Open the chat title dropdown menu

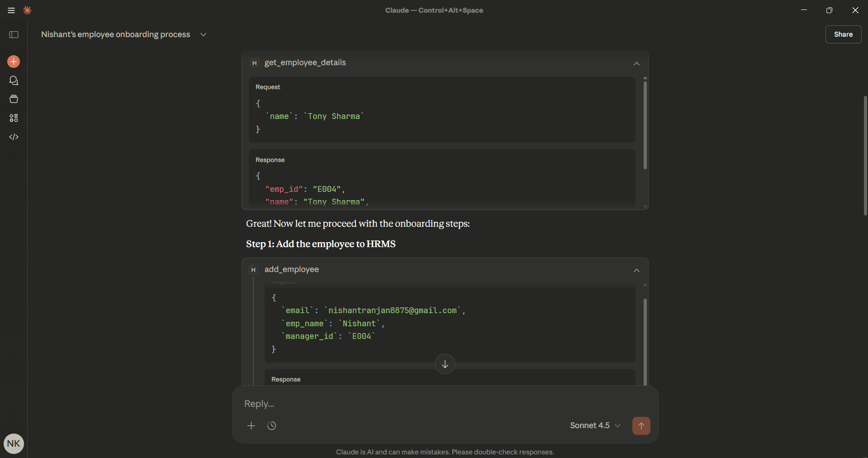[204, 35]
